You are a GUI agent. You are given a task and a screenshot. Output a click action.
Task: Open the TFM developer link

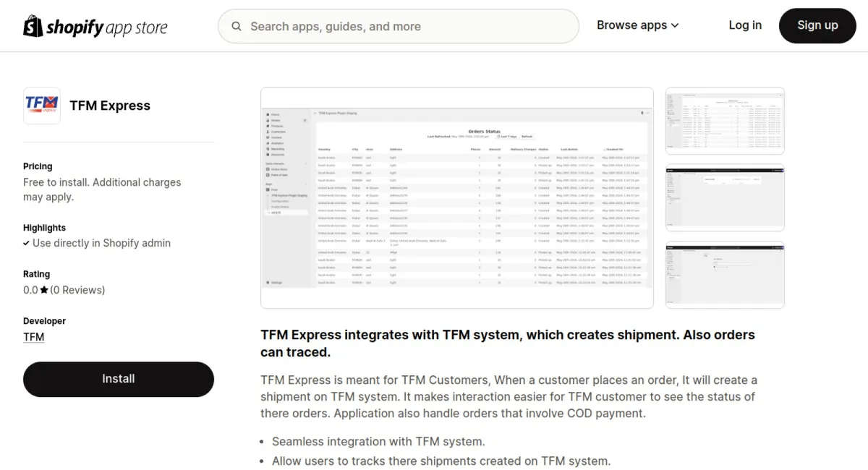34,337
